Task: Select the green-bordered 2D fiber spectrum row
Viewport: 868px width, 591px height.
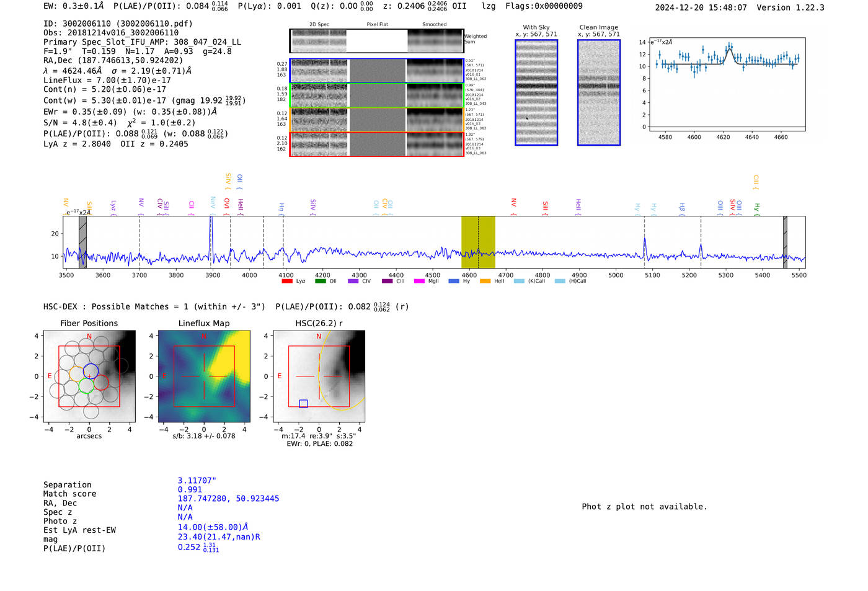Action: coord(377,96)
